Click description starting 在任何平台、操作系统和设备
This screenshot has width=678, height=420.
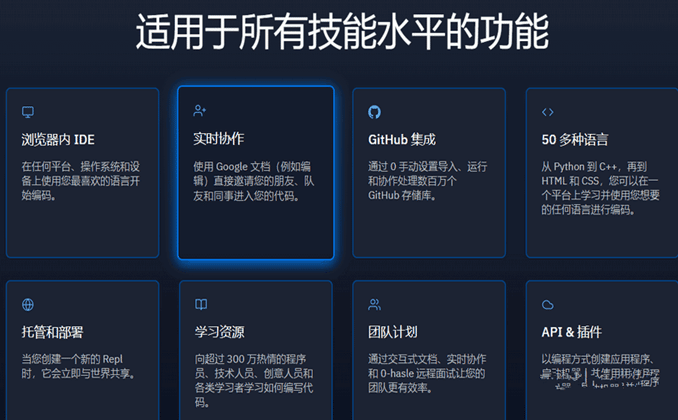click(x=81, y=181)
